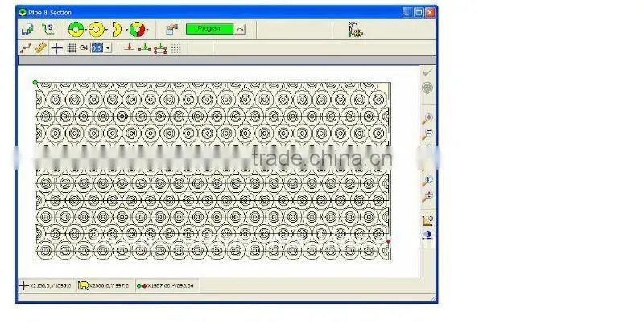
Task: Select the all-yellow ring shape tool
Action: [96, 30]
